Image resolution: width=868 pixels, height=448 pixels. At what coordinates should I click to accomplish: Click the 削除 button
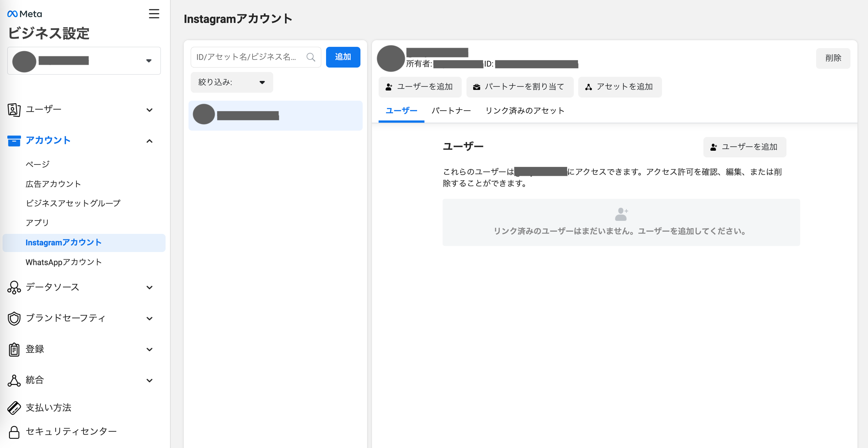coord(833,58)
